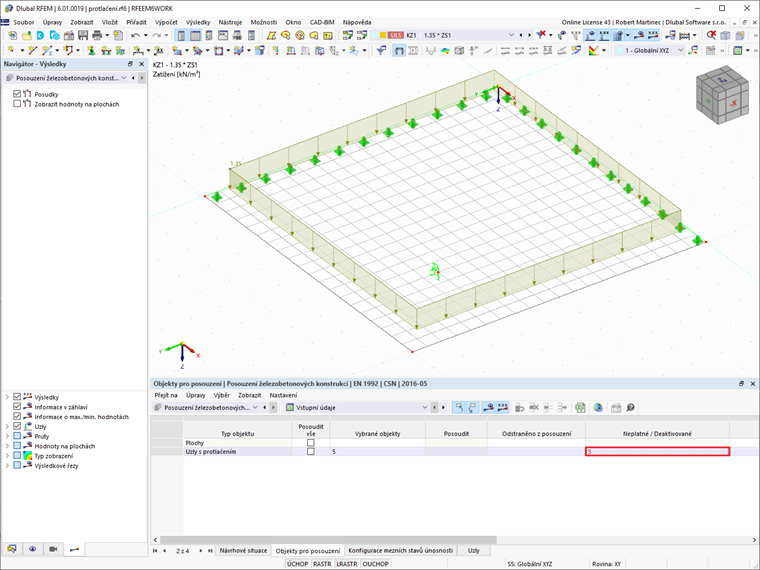This screenshot has height=570, width=760.
Task: Click the navigator Views camera tab icon
Action: (x=53, y=549)
